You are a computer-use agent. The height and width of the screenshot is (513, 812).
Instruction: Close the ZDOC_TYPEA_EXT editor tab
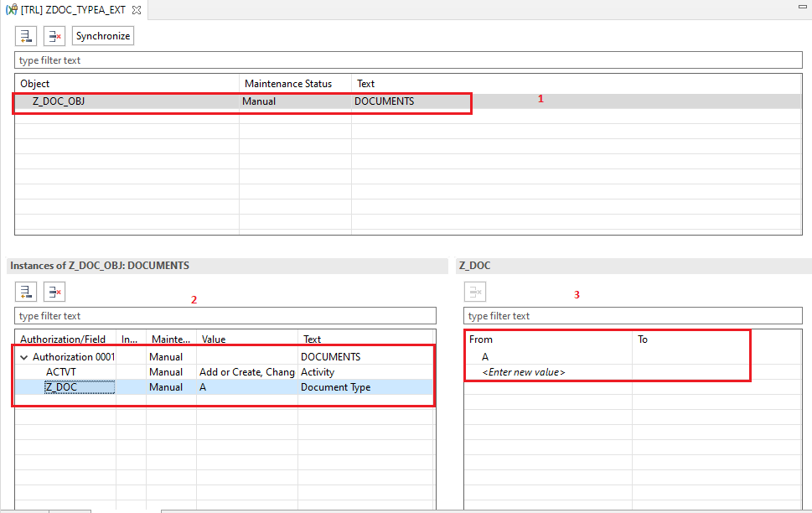[x=137, y=10]
